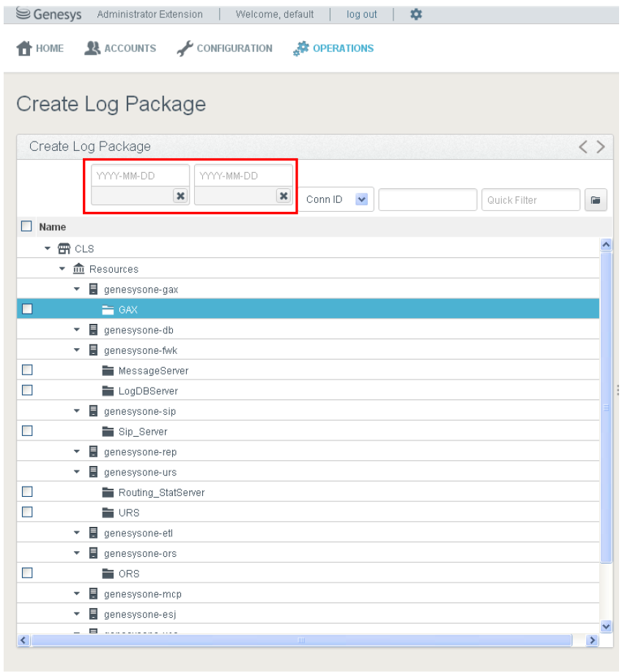Image resolution: width=622 pixels, height=672 pixels.
Task: Clear the first date field with X
Action: point(180,196)
